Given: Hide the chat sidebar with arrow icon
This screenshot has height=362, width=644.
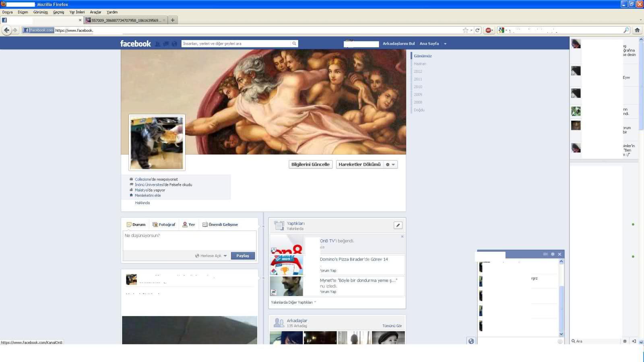Looking at the screenshot, I should click(x=634, y=341).
